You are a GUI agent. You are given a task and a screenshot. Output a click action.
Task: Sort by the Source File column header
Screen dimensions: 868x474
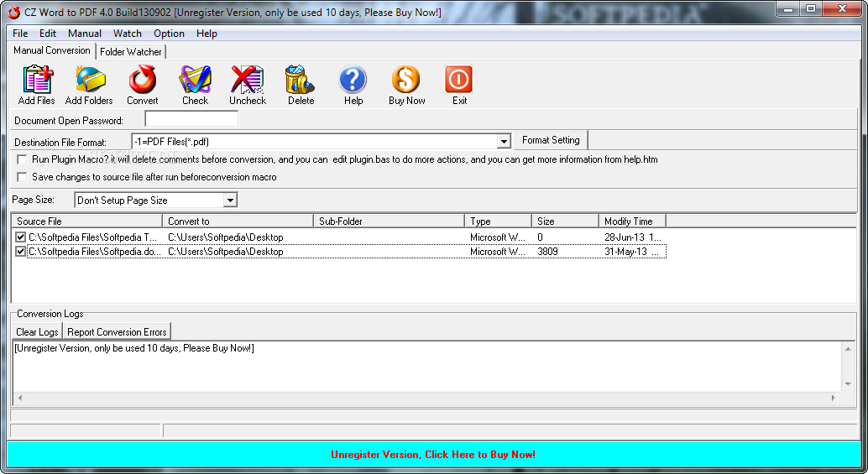(87, 221)
